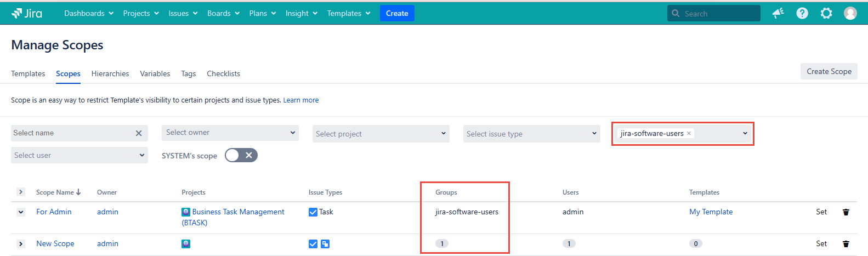Click the top Search field
This screenshot has width=868, height=256.
pyautogui.click(x=718, y=14)
